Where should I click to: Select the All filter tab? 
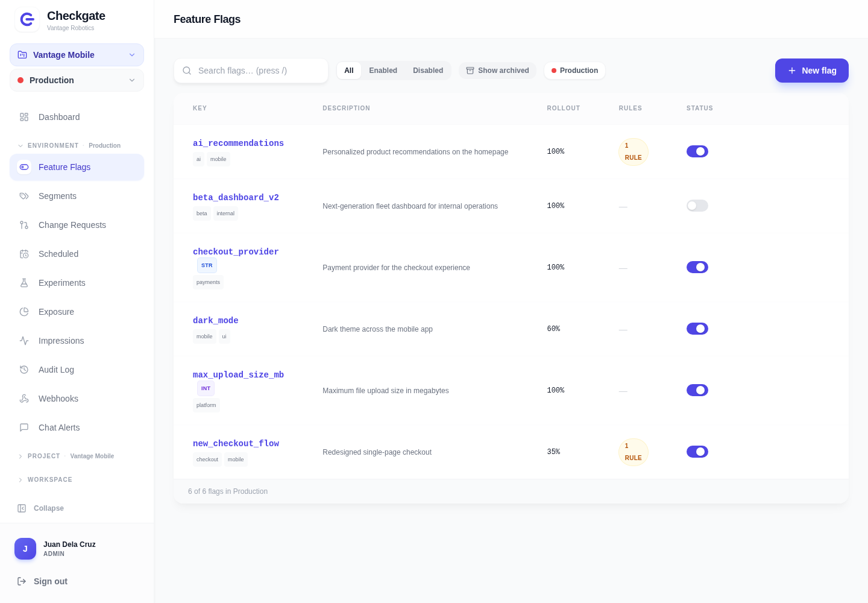[349, 71]
